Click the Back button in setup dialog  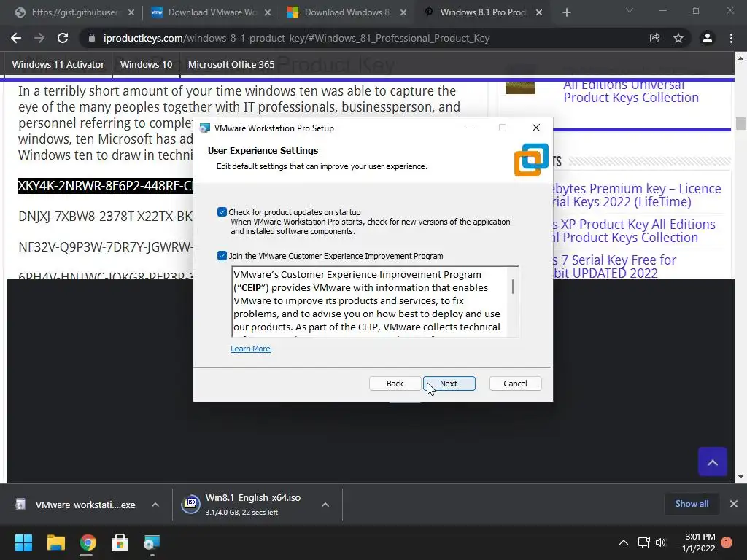pos(395,384)
